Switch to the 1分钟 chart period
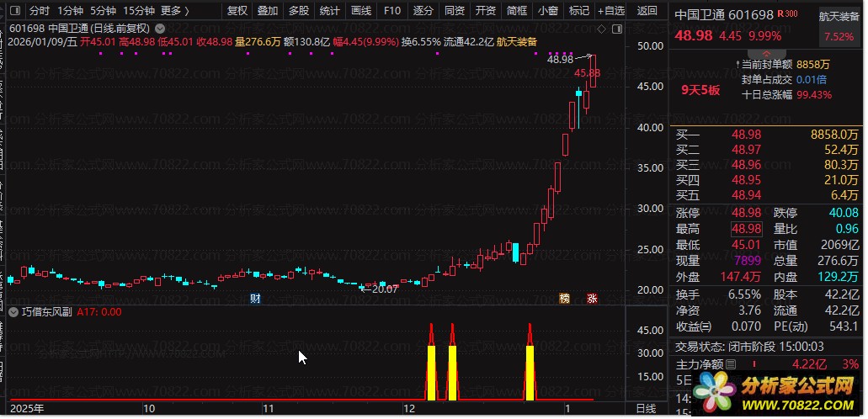This screenshot has width=868, height=419. [71, 10]
